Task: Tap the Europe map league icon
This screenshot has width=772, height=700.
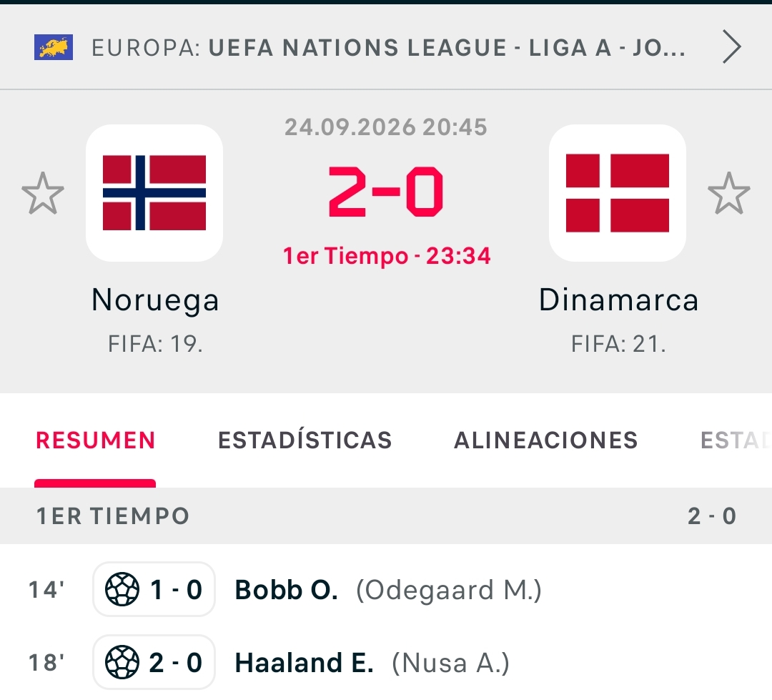Action: (x=53, y=47)
